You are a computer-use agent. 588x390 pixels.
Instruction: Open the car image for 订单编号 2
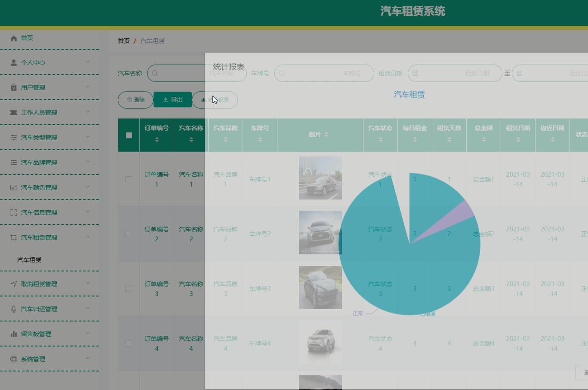pos(320,233)
